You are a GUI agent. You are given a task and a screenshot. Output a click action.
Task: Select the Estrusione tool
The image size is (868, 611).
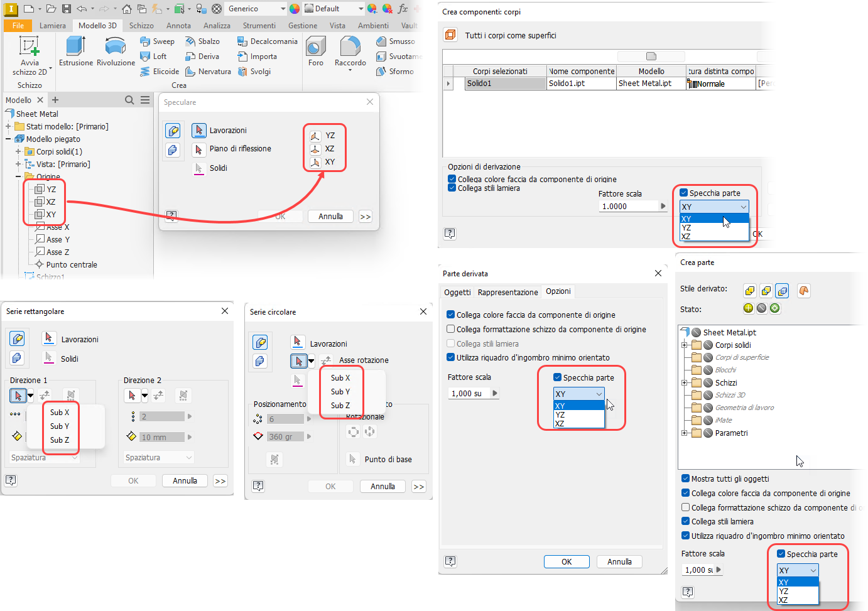76,51
